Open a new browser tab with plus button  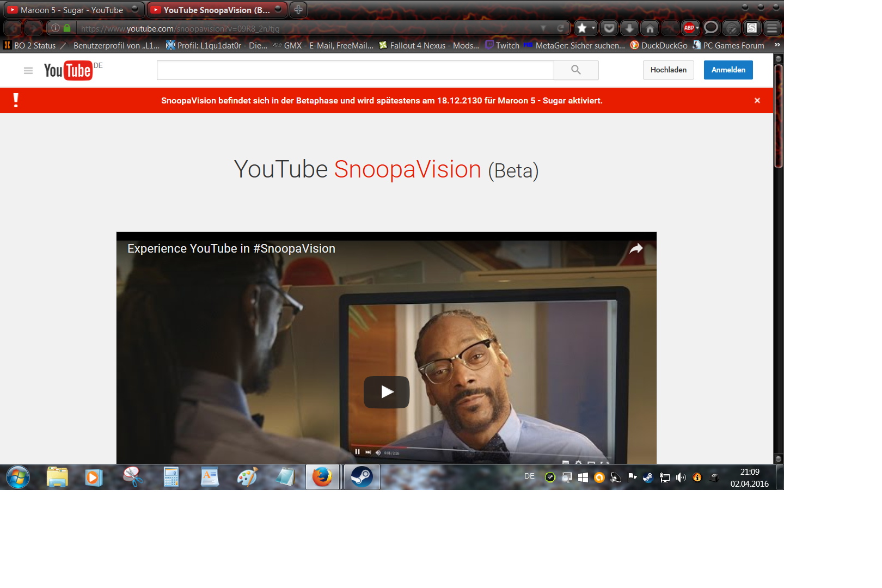pos(298,10)
